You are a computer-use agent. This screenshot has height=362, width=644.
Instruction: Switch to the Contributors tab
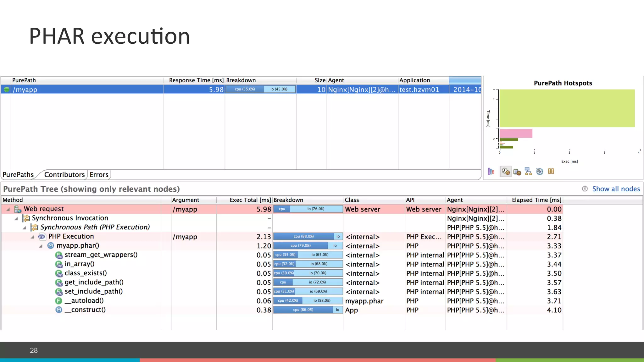point(64,175)
